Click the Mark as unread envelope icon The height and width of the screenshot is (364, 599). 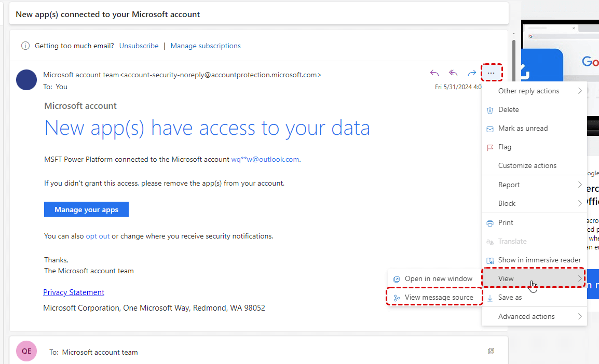490,129
